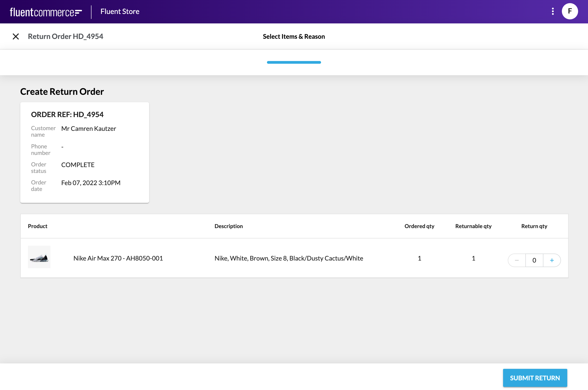Click the Return qty column header
Image resolution: width=588 pixels, height=390 pixels.
click(x=534, y=226)
